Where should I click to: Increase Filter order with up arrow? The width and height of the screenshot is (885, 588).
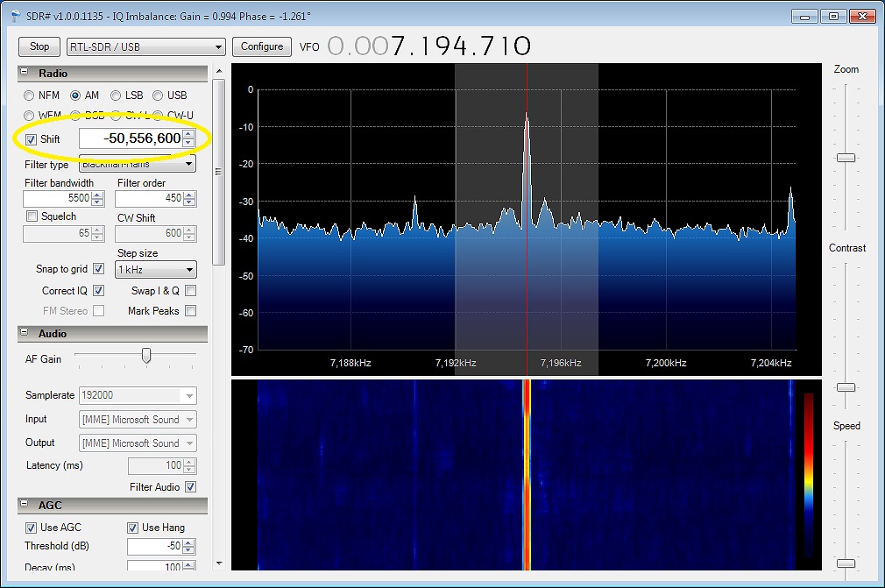189,195
